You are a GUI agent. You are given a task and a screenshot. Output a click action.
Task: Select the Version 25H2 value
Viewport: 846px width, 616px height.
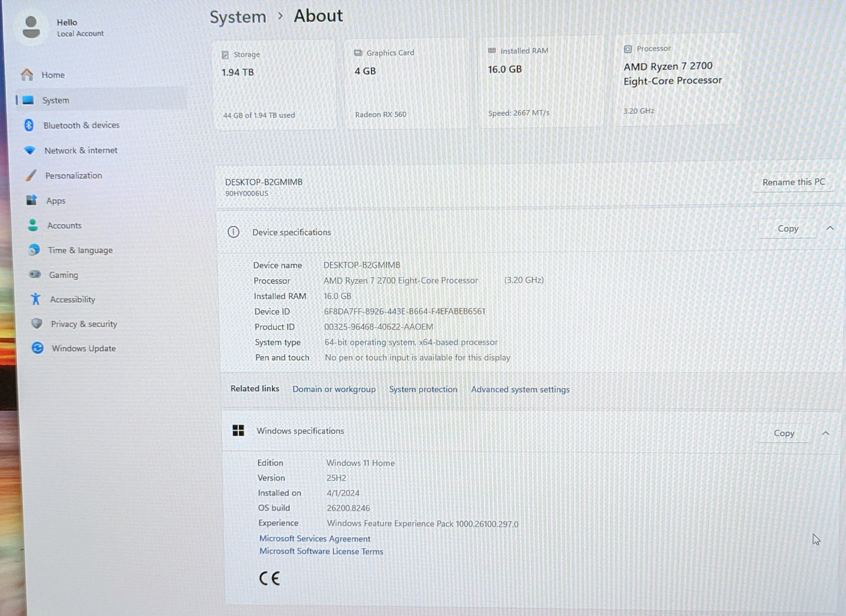(x=336, y=478)
